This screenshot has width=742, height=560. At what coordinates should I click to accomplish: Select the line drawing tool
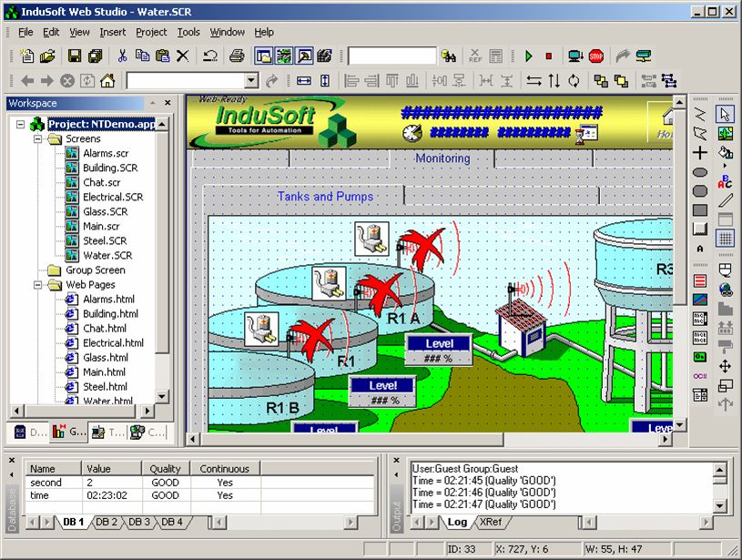pos(725,200)
